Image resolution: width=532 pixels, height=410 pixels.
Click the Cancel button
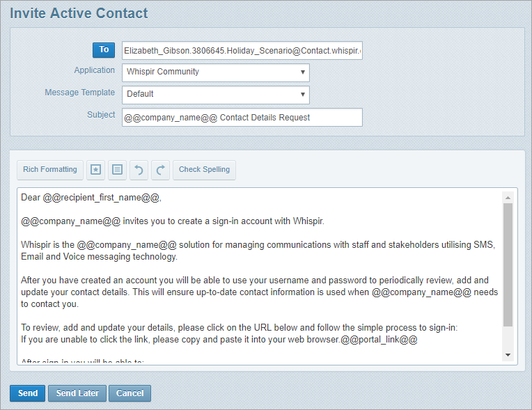(130, 393)
